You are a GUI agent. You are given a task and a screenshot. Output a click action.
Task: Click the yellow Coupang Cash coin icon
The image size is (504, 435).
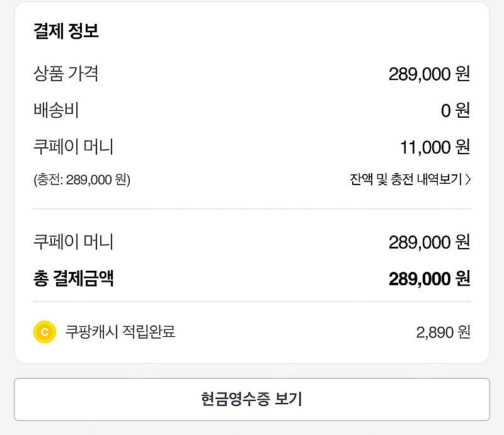point(45,332)
